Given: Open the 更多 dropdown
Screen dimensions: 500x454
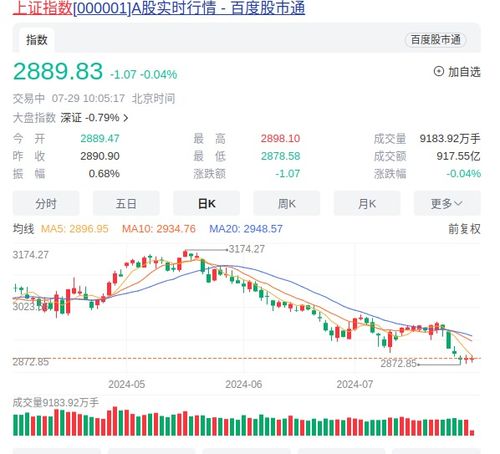Looking at the screenshot, I should click(x=447, y=203).
